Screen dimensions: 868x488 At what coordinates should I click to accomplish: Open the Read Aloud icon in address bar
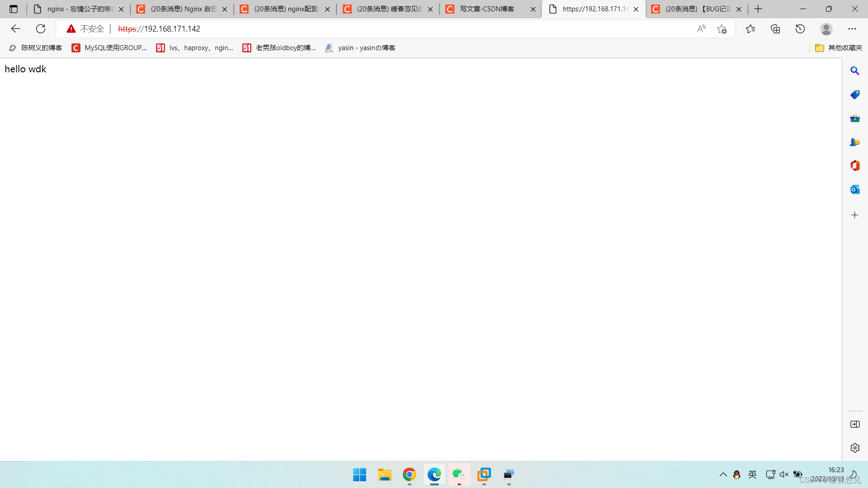point(701,29)
